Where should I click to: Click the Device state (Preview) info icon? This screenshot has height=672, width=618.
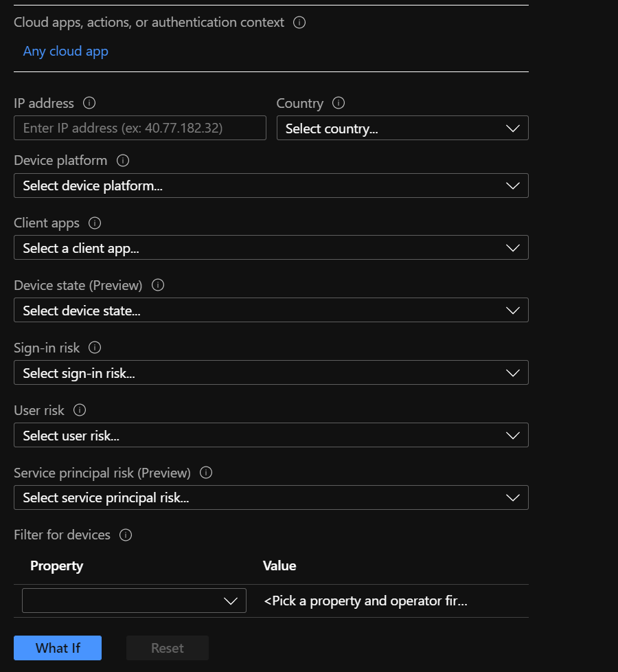[x=158, y=284]
